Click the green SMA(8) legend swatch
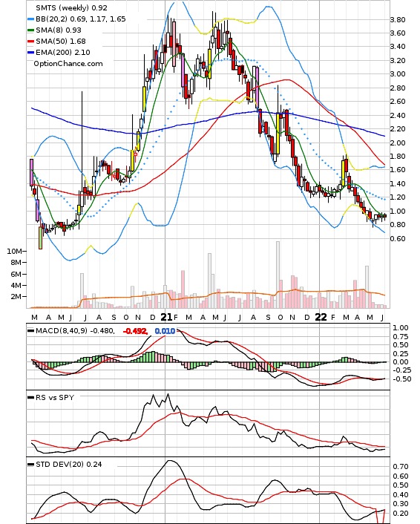The image size is (420, 524). tap(30, 30)
